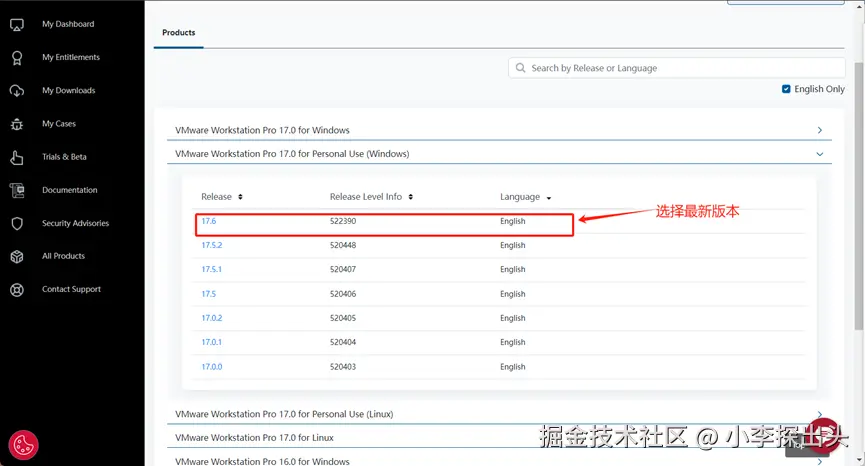Open the Products tab
Image resolution: width=865 pixels, height=466 pixels.
coord(179,33)
